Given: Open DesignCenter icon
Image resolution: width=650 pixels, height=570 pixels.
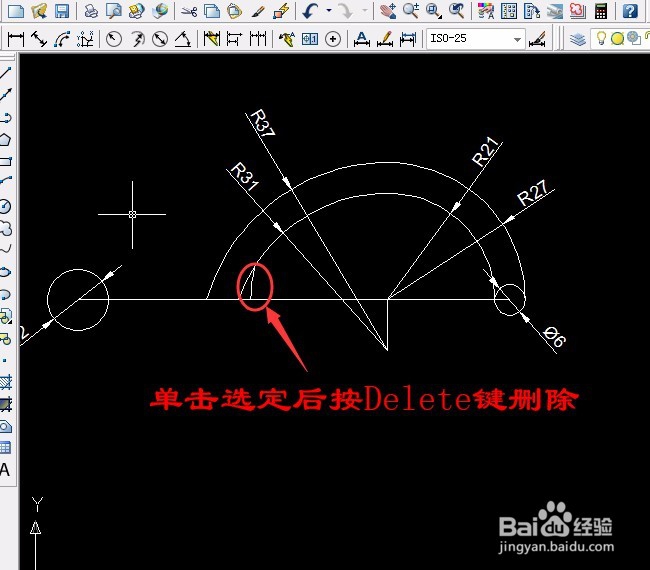Looking at the screenshot, I should (509, 11).
